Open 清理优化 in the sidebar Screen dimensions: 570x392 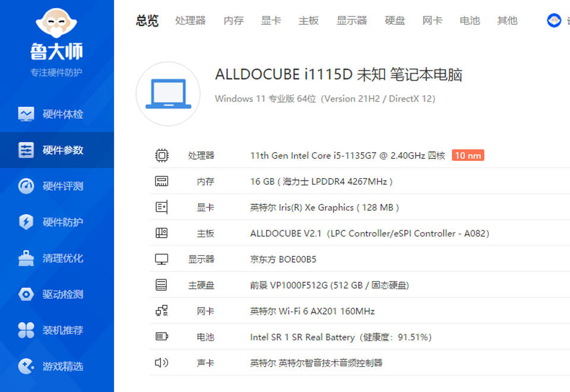pos(57,258)
